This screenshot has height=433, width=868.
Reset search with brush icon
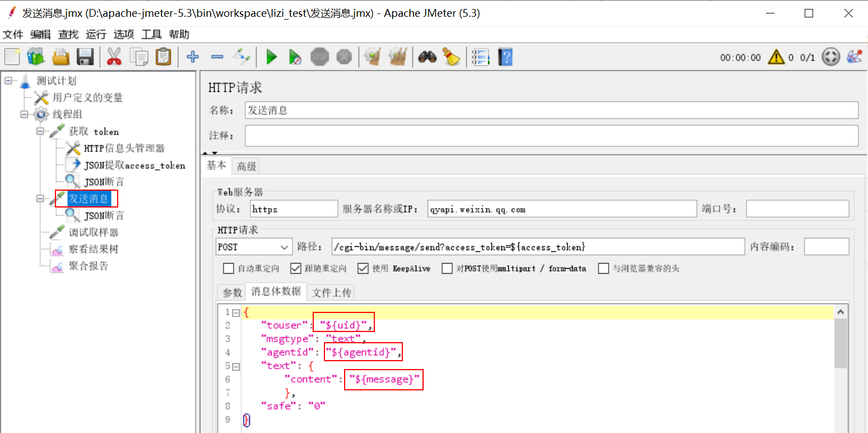pyautogui.click(x=451, y=57)
